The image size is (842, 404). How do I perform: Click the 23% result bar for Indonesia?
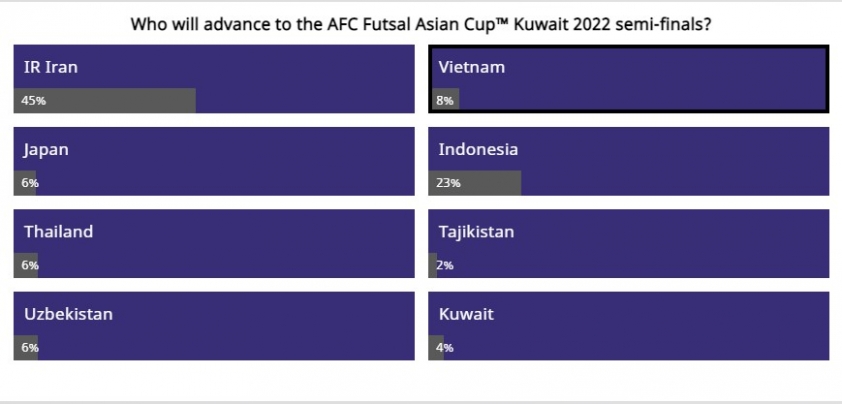[x=475, y=183]
